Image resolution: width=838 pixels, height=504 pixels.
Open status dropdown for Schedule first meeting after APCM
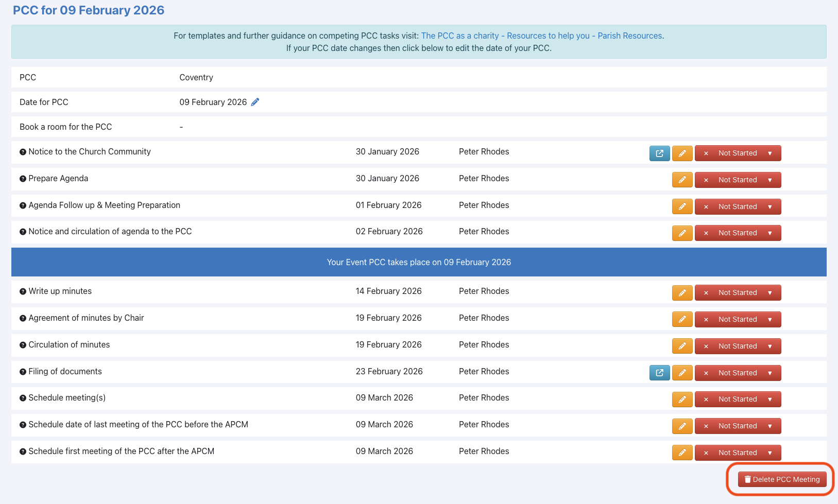click(769, 453)
